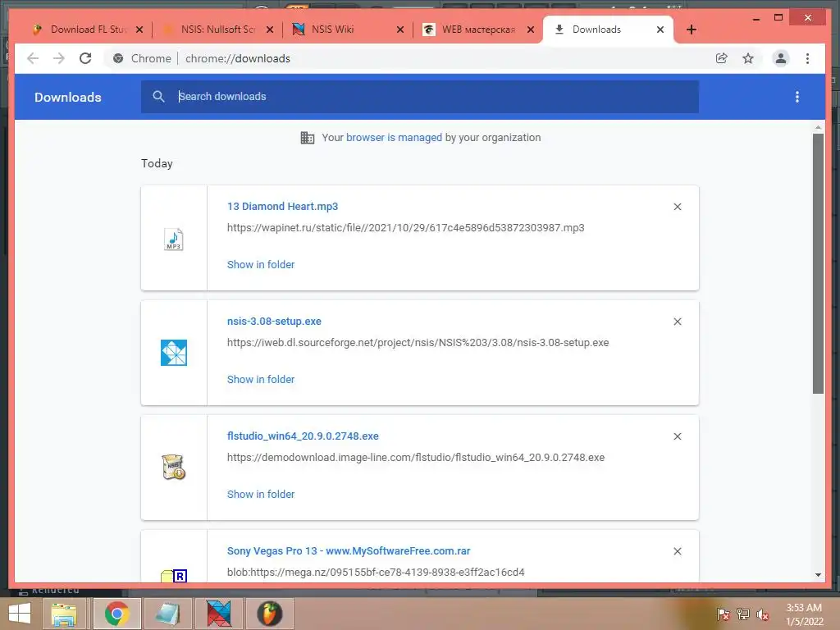
Task: Open the Downloads page more actions menu
Action: [x=797, y=97]
